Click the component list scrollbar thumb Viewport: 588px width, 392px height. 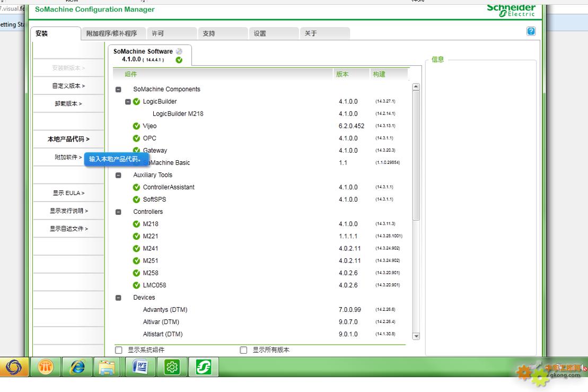[416, 155]
